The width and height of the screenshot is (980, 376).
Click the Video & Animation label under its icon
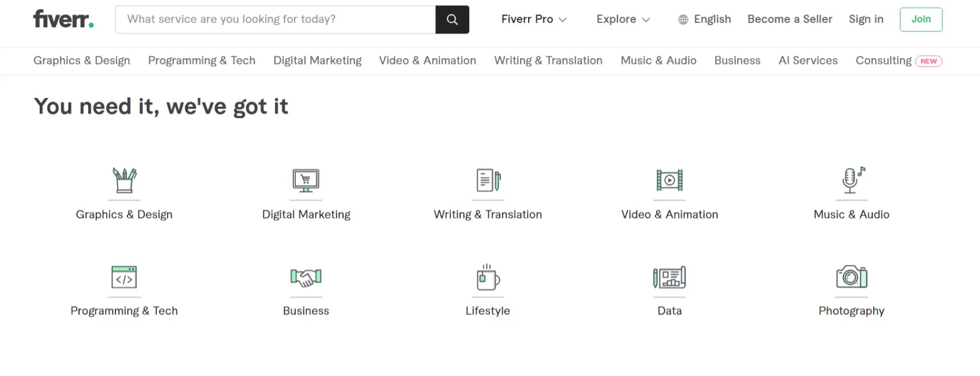670,214
